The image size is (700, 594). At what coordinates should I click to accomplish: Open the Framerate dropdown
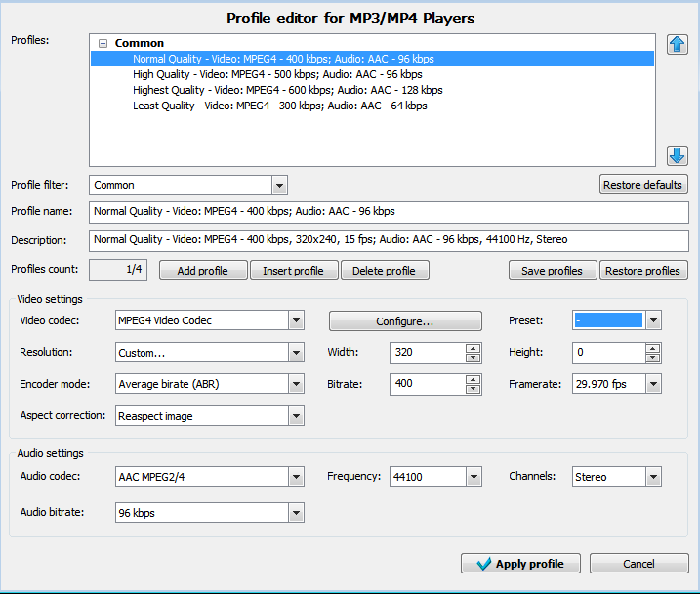point(653,384)
